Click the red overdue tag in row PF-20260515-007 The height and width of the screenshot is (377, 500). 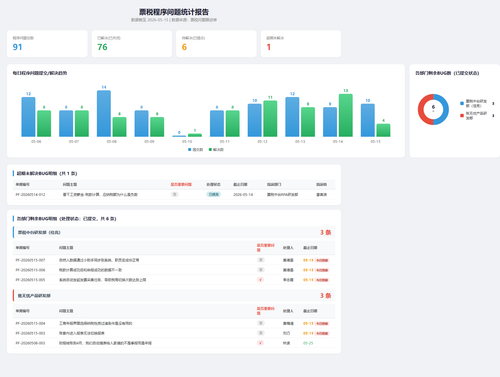tap(322, 260)
